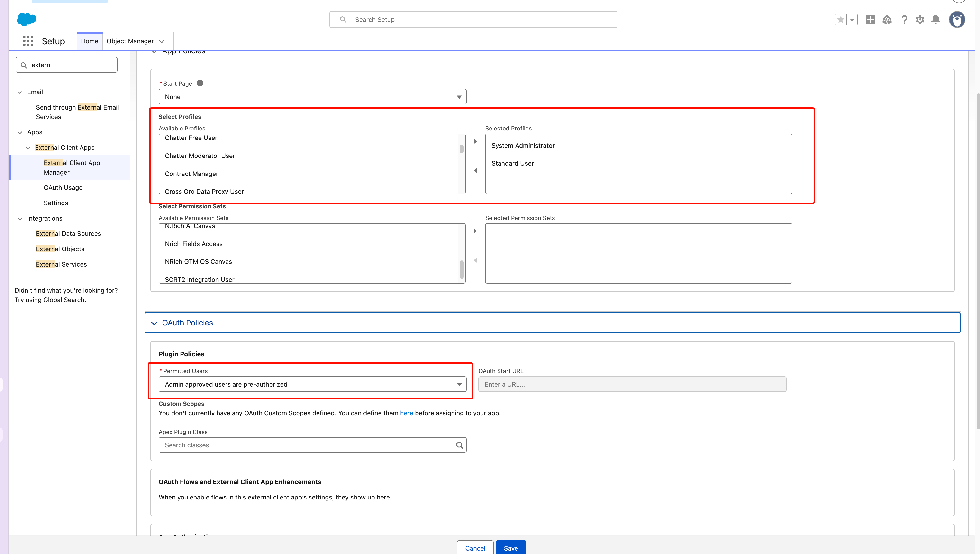Collapse the OAuth Policies section

point(154,323)
